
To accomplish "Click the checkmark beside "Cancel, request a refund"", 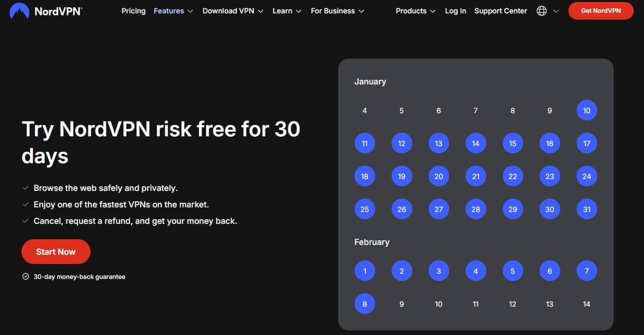I will coord(25,221).
